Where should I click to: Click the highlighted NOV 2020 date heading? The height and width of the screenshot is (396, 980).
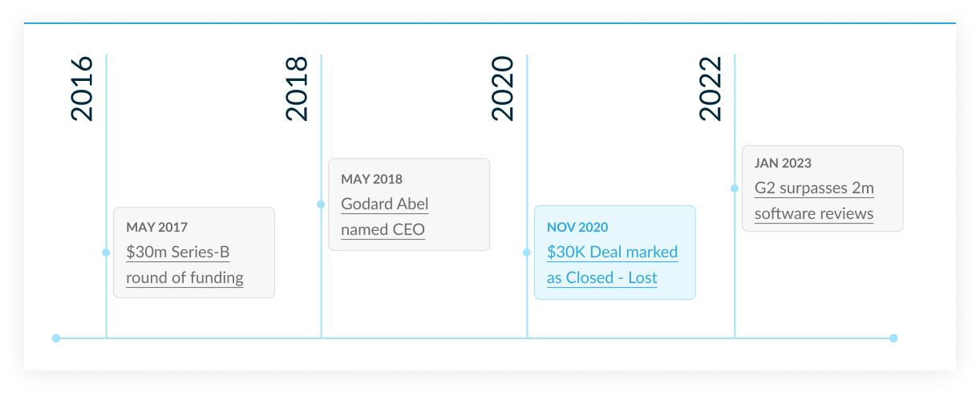tap(577, 227)
